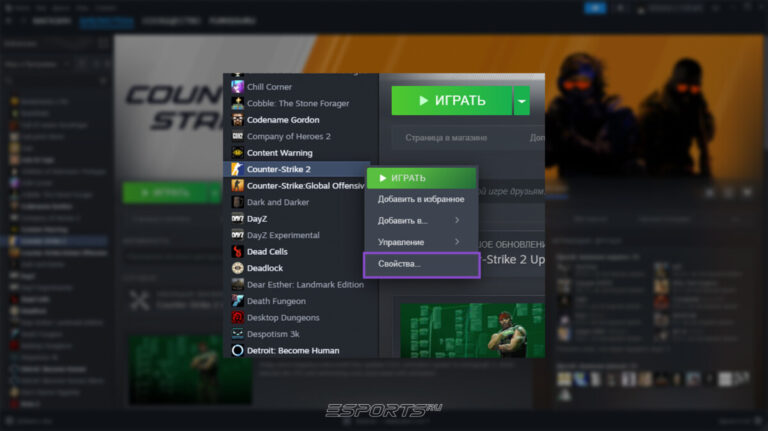The height and width of the screenshot is (431, 768).
Task: Select Desktop Dungeons in the list
Action: (283, 317)
